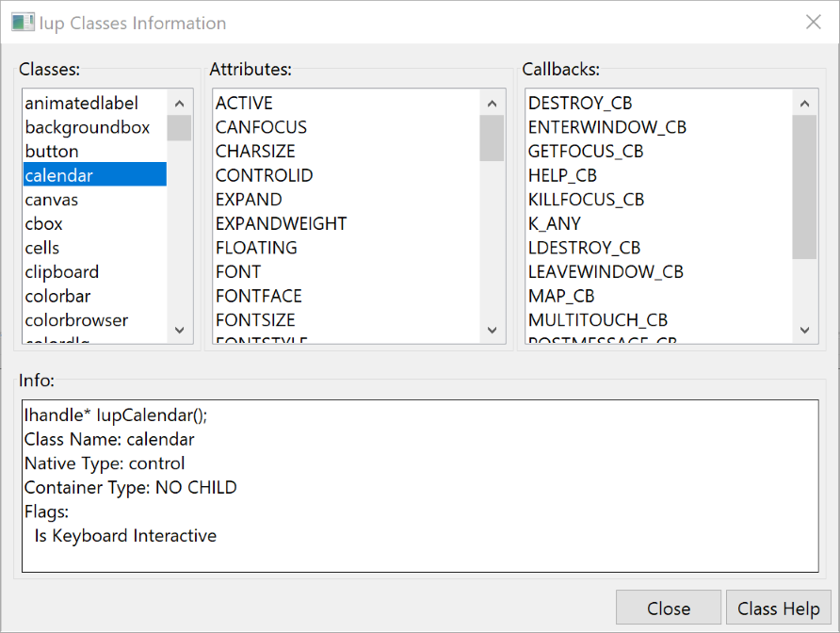Click Callbacks list scroll-up arrow
The image size is (840, 633).
[804, 104]
